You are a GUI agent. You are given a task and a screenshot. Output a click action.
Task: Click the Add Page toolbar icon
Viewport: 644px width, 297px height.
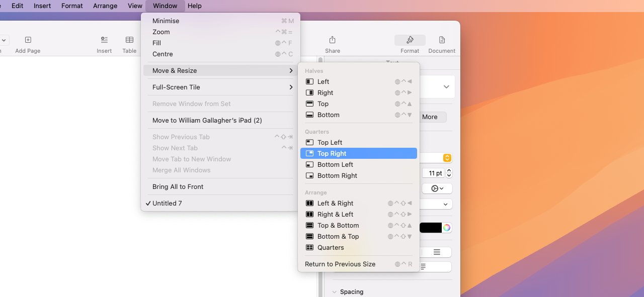pyautogui.click(x=28, y=40)
